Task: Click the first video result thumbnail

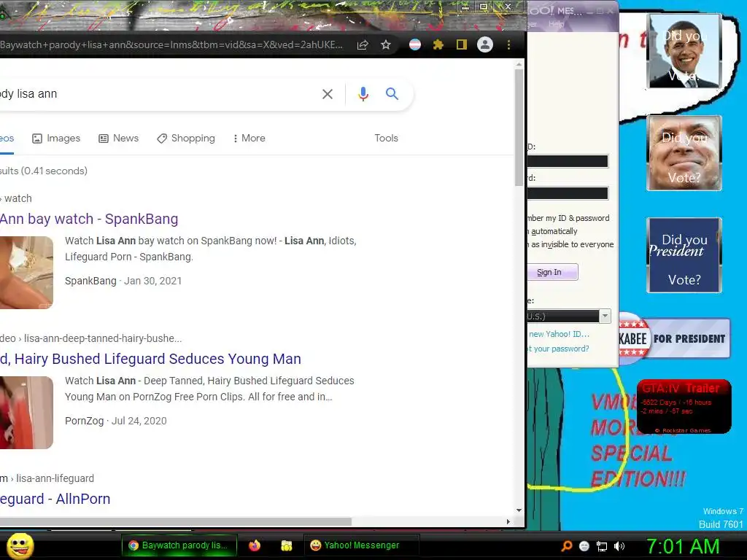Action: (x=26, y=273)
